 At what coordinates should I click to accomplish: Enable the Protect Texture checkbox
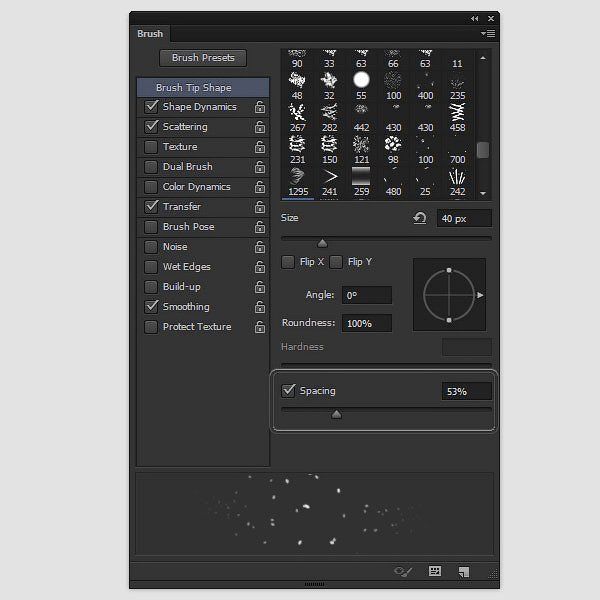pyautogui.click(x=151, y=327)
